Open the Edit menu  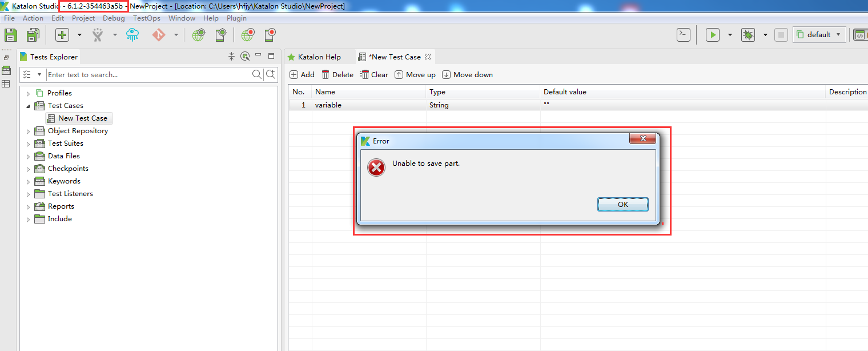click(58, 18)
